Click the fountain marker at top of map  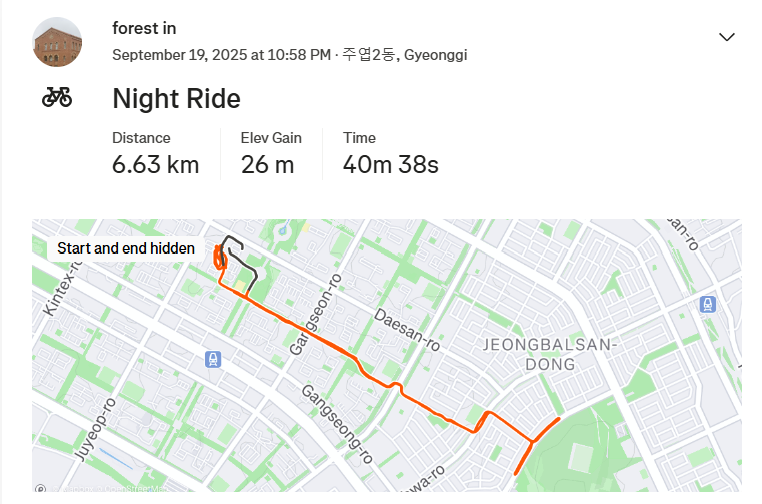click(282, 231)
